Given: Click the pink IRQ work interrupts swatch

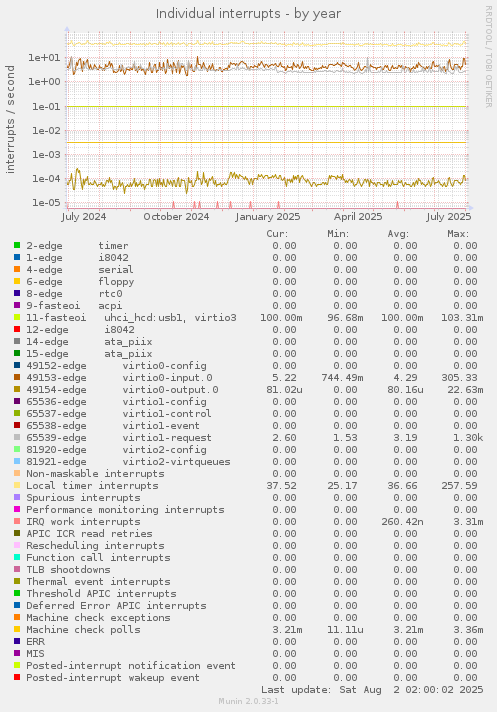Looking at the screenshot, I should coord(17,521).
